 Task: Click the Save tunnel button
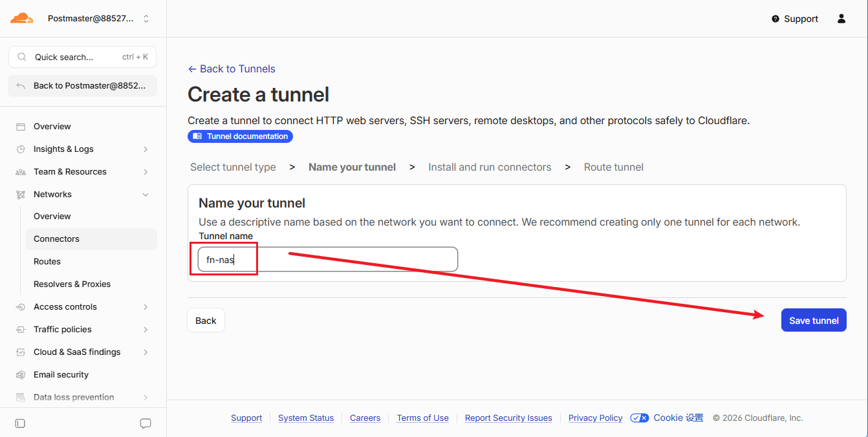(x=814, y=320)
